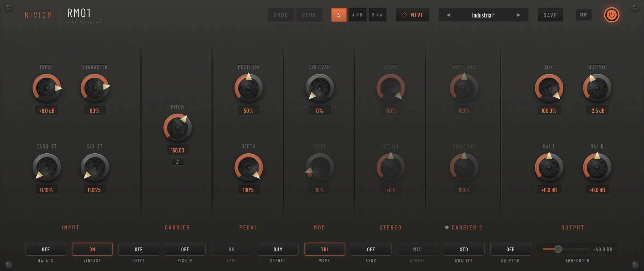Click the DUM stereo mode selector
Image resolution: width=644 pixels, height=271 pixels.
tap(278, 249)
